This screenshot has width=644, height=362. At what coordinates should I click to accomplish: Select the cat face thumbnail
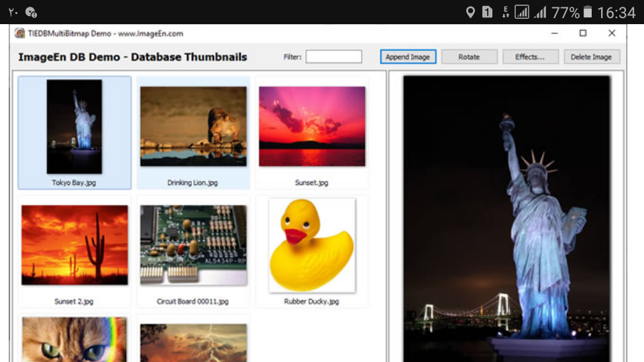[74, 339]
